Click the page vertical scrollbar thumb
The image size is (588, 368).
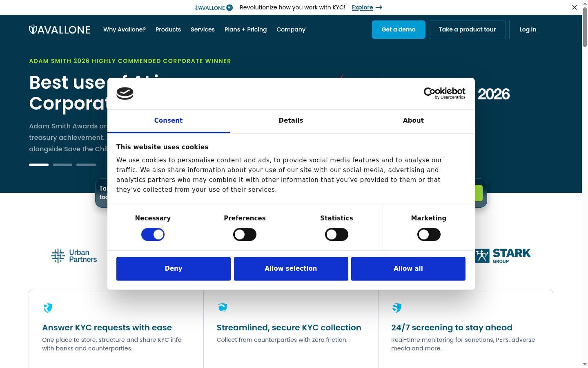585,27
